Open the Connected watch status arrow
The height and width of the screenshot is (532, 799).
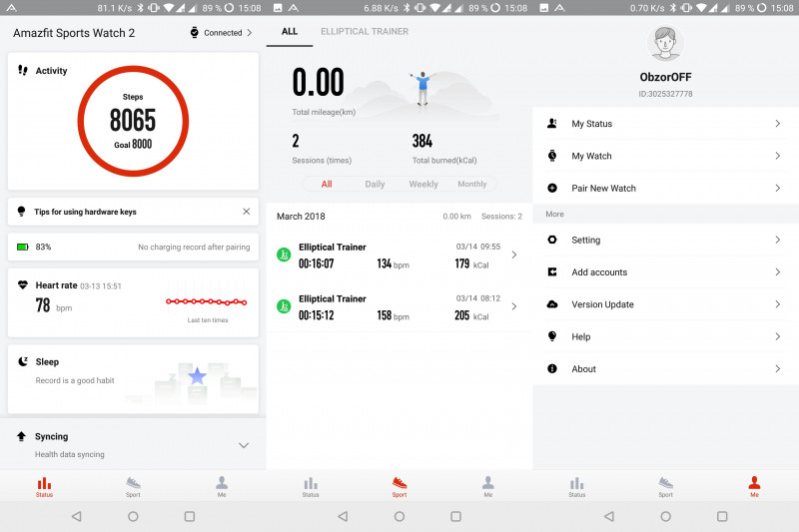tap(249, 33)
